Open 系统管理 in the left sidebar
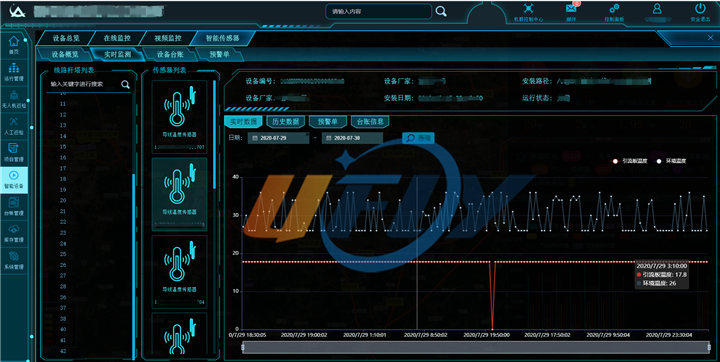Viewport: 720px width, 362px height. [14, 260]
